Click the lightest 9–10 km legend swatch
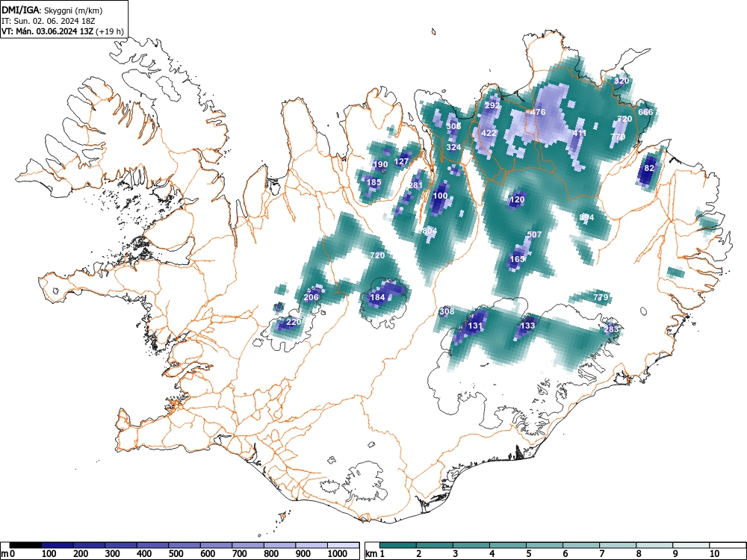Screen dimensions: 747x560 click(691, 545)
